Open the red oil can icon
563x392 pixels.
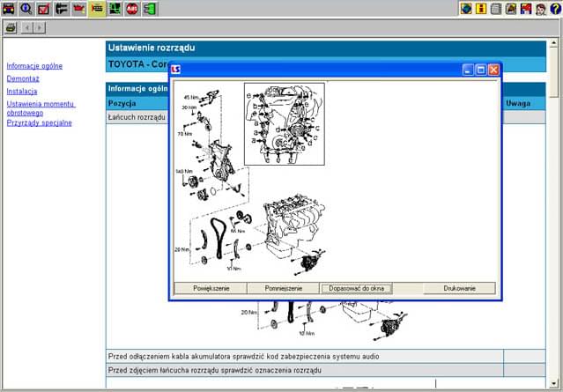pos(79,9)
